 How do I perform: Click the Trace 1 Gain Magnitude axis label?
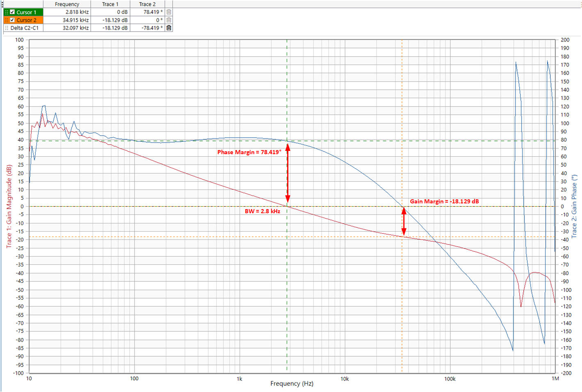(x=9, y=206)
